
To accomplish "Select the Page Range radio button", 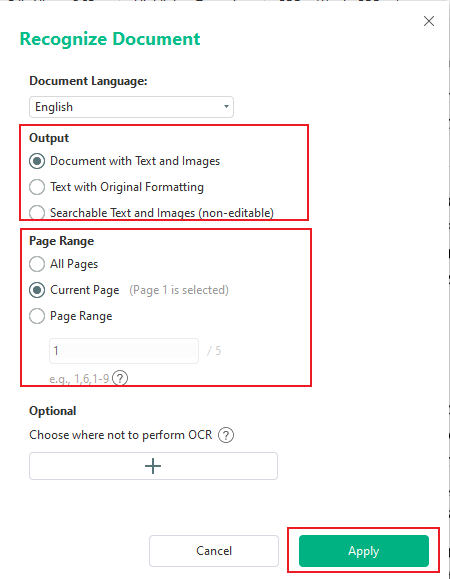I will click(37, 316).
